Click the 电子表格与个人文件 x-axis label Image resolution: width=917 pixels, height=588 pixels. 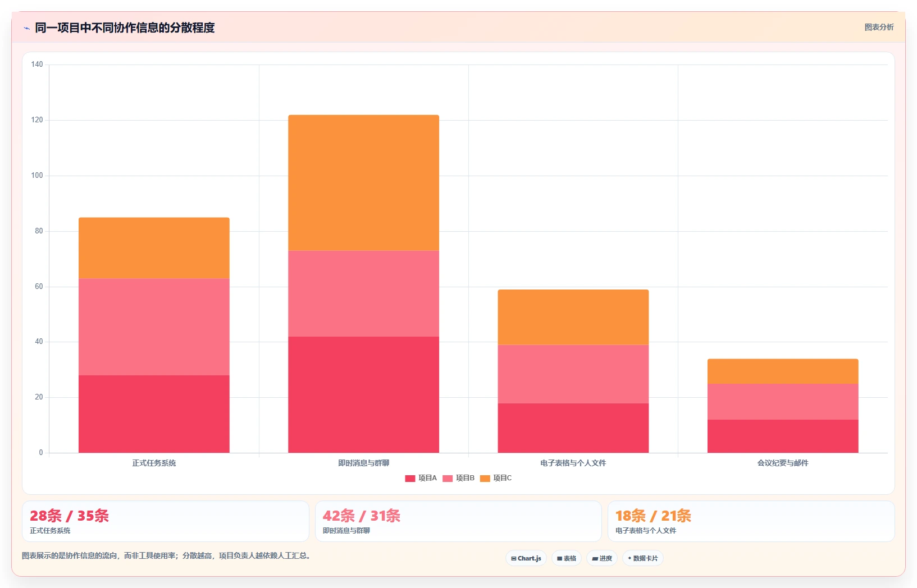(573, 463)
